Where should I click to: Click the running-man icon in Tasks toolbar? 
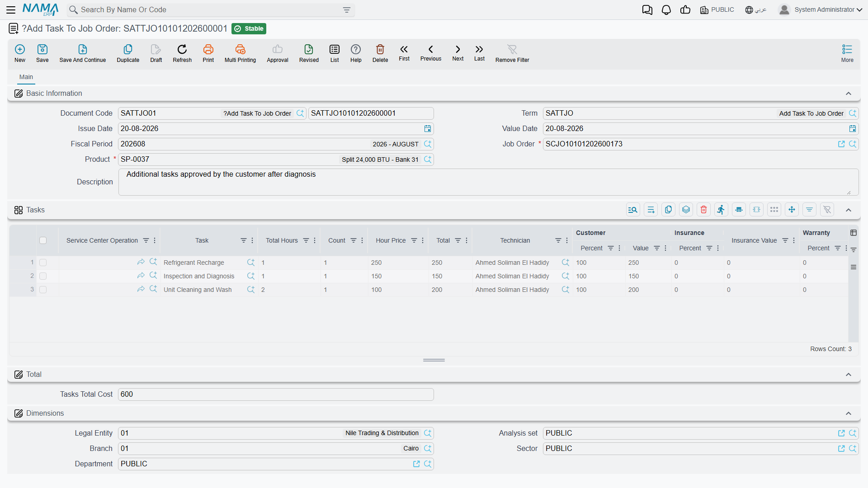(x=721, y=210)
